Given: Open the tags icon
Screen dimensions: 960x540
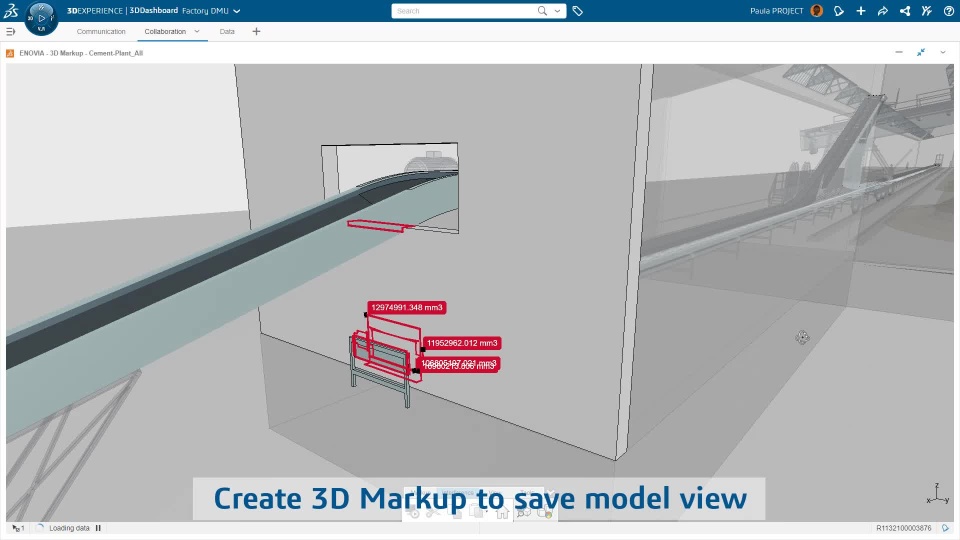Looking at the screenshot, I should 577,11.
